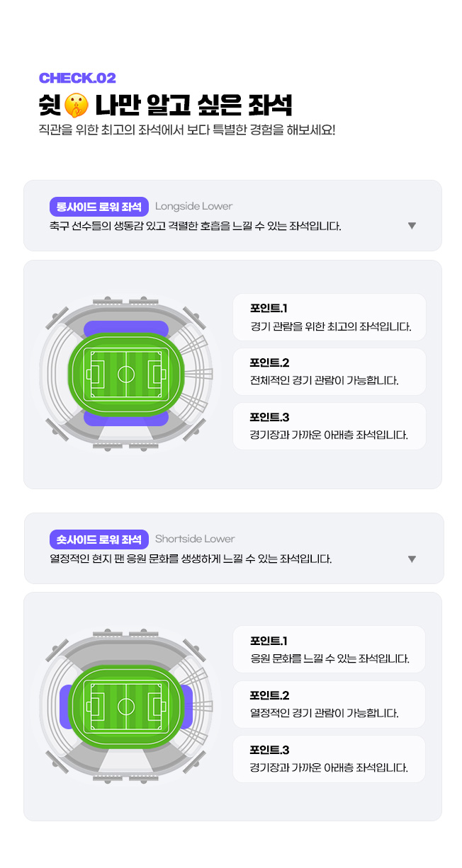Click the center circle of the longside stadium pitch
462x868 pixels.
(126, 373)
